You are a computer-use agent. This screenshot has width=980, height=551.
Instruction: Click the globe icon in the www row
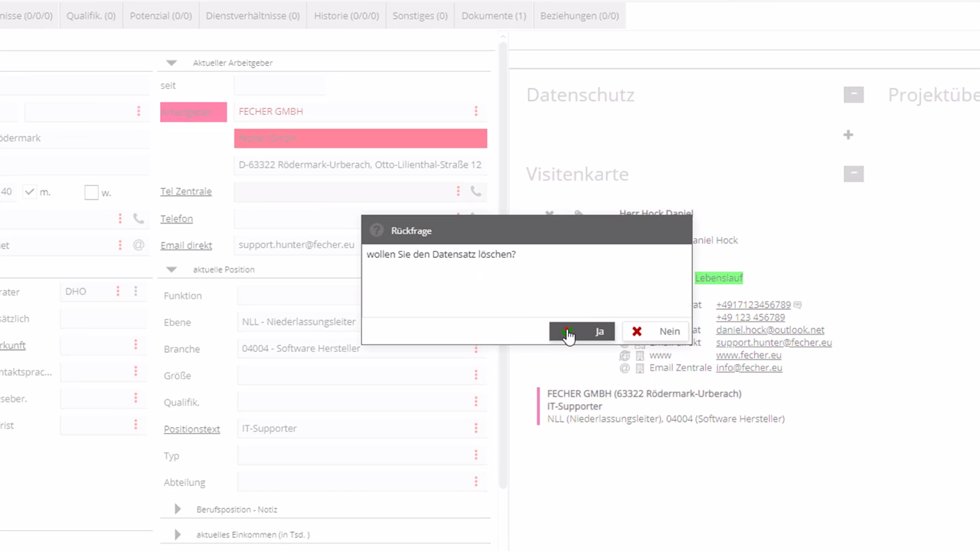[x=624, y=355]
